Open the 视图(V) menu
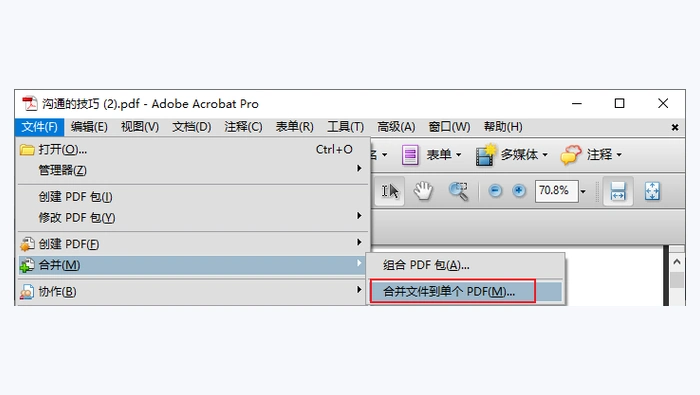 [x=140, y=127]
